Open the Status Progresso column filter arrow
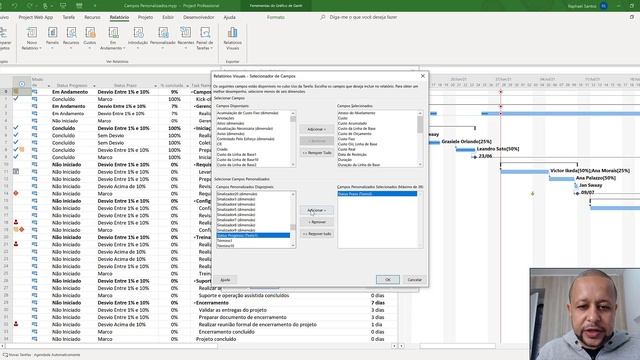Viewport: 640px width, 360px height. coord(94,86)
